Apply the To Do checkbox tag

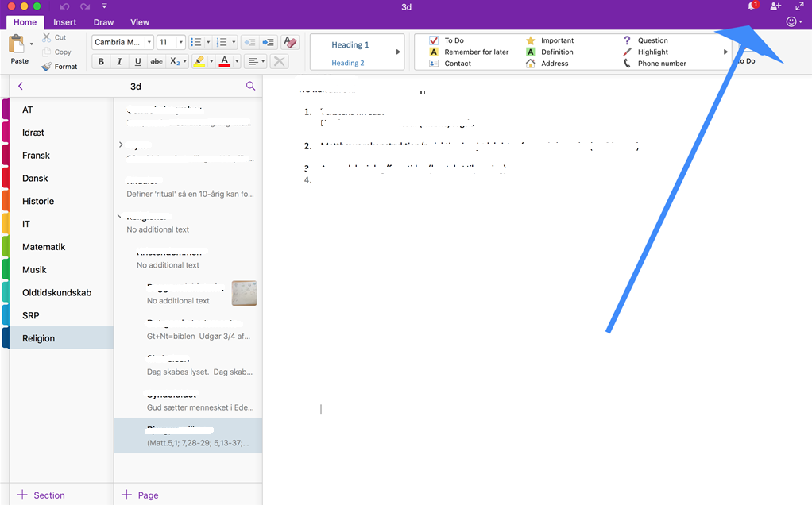click(447, 40)
